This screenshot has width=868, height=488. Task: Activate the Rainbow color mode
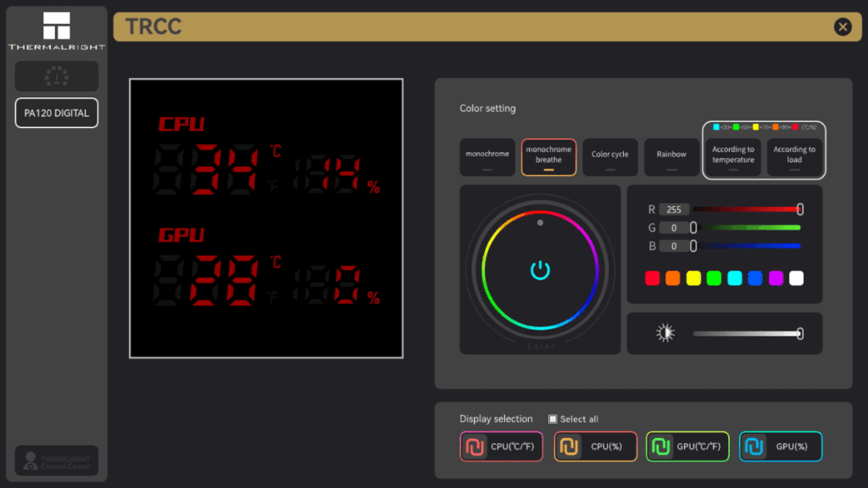coord(671,158)
